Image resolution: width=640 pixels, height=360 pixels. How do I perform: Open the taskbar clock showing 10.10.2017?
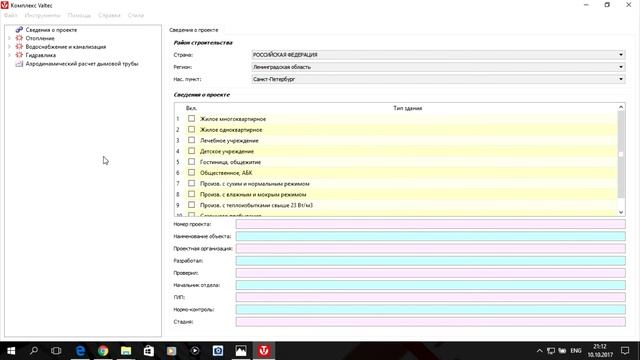(600, 351)
